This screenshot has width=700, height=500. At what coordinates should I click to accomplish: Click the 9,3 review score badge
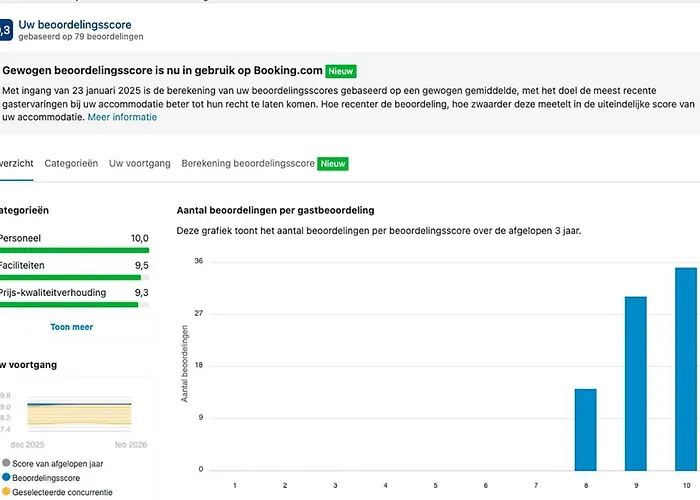[5, 31]
